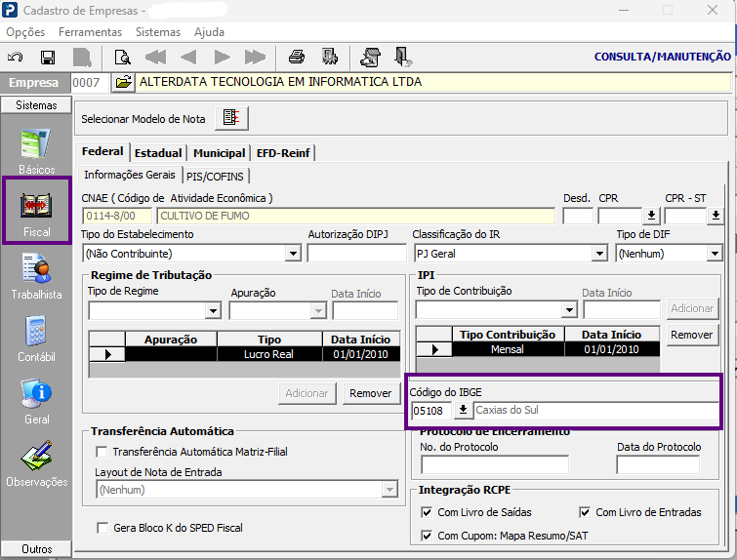Click Remover button under Regime de Tributação

pos(370,393)
